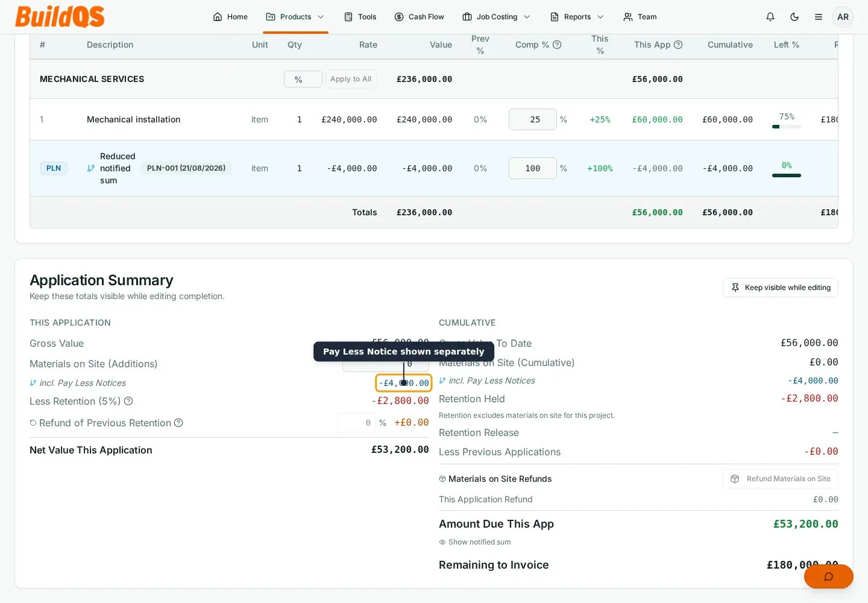Open the Products dropdown menu
This screenshot has height=603, width=868.
295,17
